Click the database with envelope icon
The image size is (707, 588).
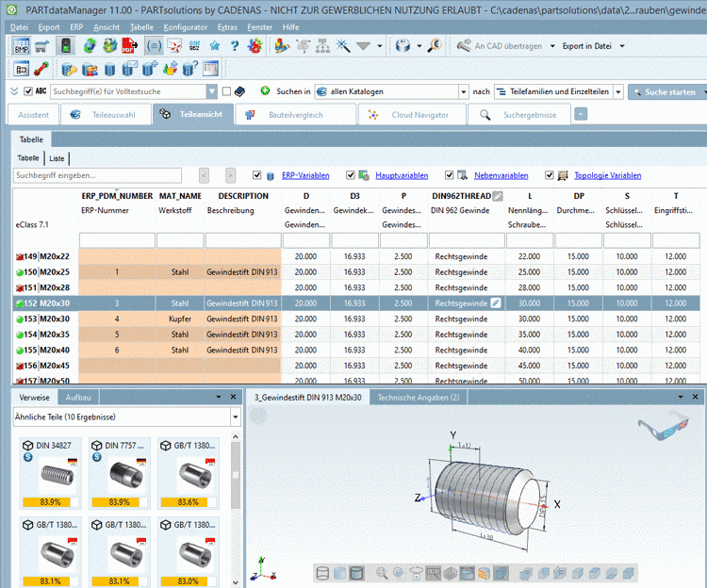[x=130, y=69]
